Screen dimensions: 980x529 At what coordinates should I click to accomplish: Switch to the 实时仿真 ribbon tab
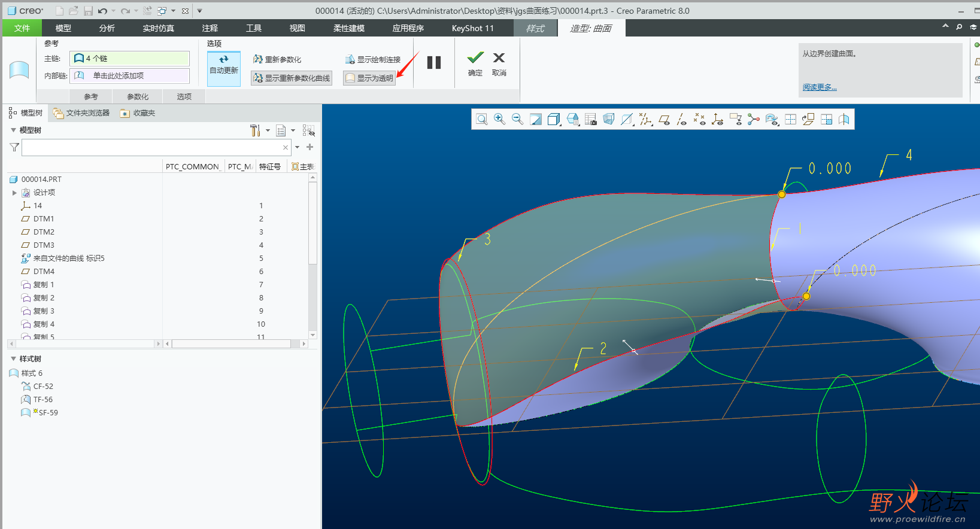159,28
